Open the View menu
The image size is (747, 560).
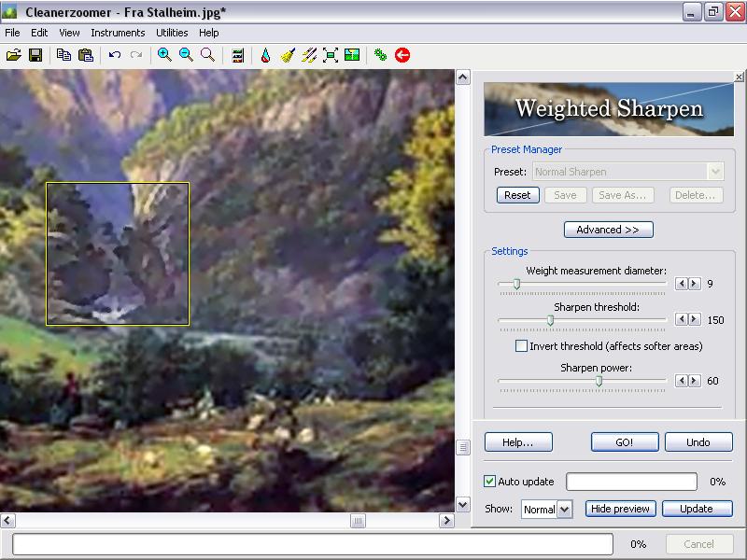pos(69,33)
